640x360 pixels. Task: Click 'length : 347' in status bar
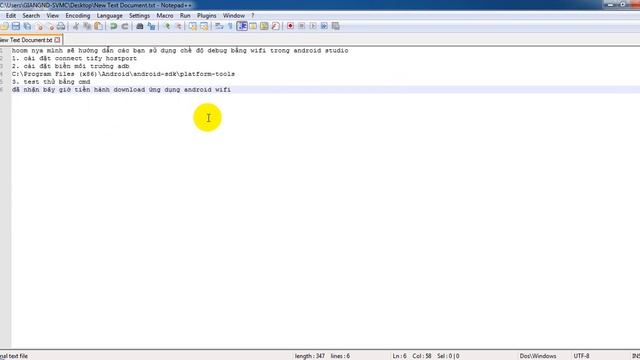pos(310,356)
